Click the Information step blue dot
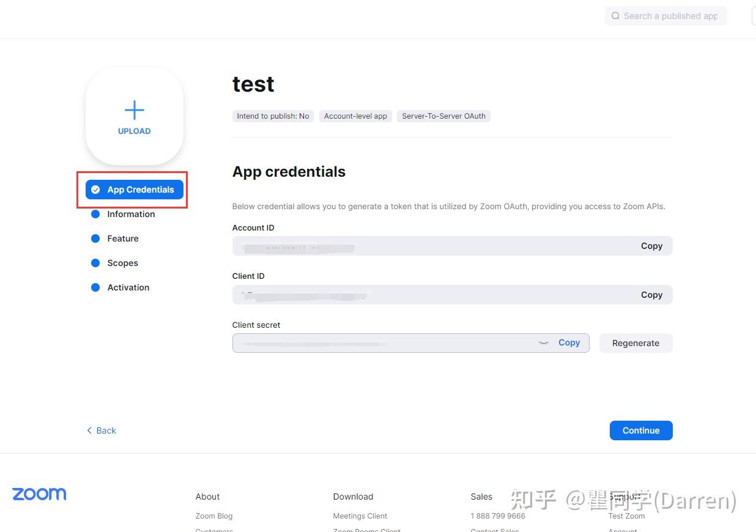756x532 pixels. [x=95, y=214]
